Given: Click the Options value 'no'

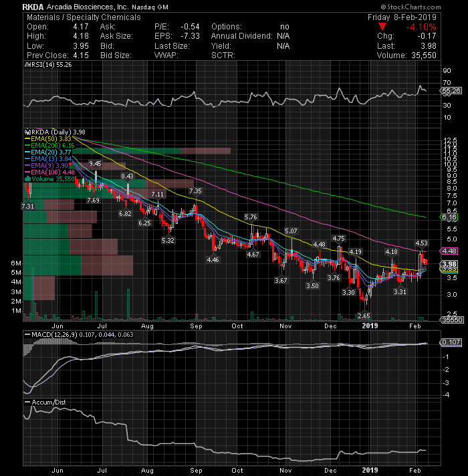Looking at the screenshot, I should (285, 27).
